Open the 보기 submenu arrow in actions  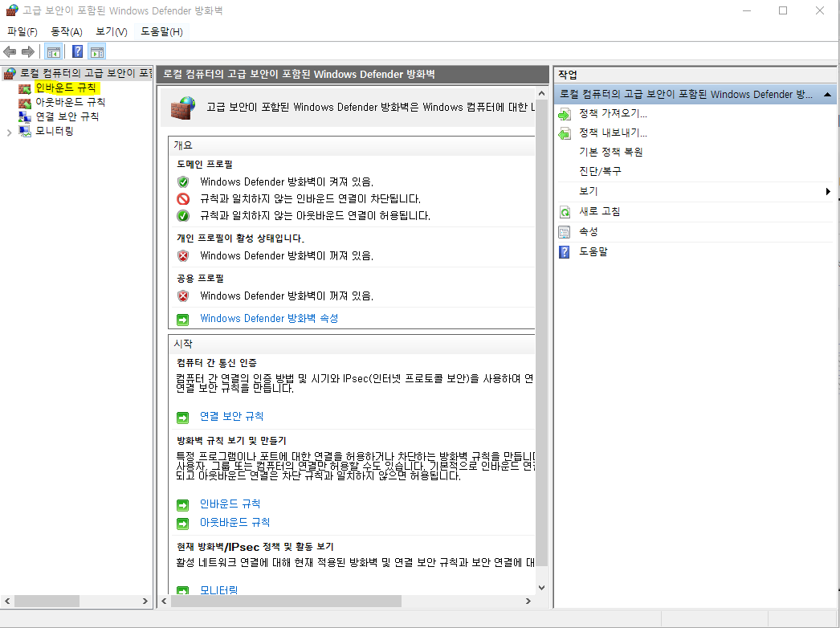(x=828, y=192)
